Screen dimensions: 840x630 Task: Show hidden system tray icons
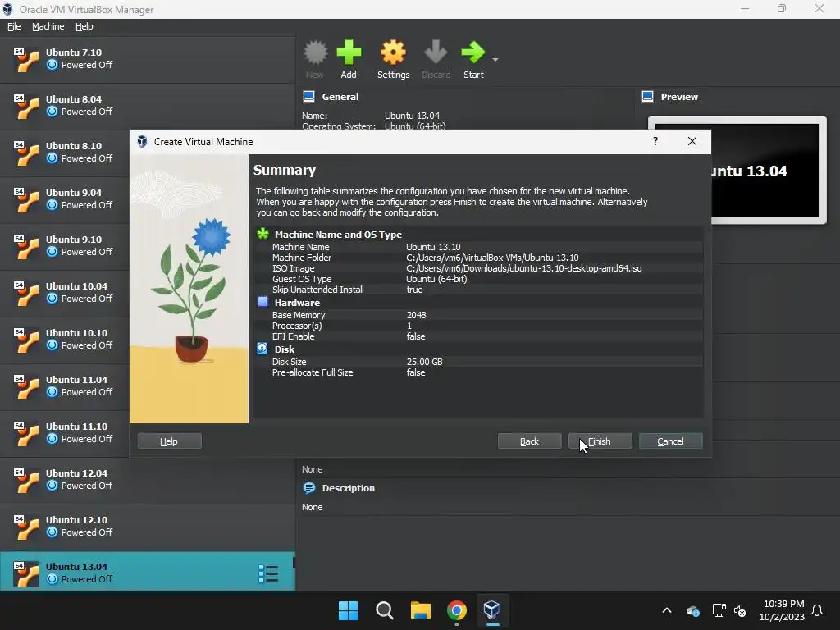click(667, 609)
